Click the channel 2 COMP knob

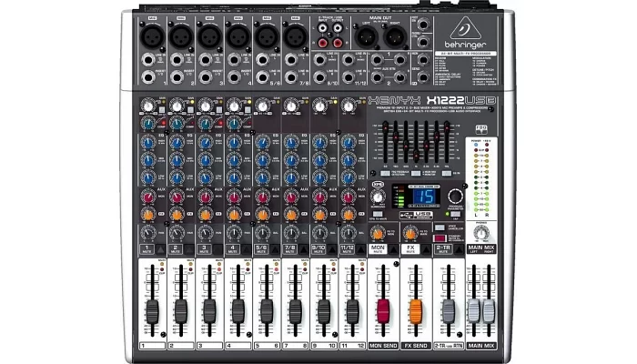pyautogui.click(x=177, y=123)
